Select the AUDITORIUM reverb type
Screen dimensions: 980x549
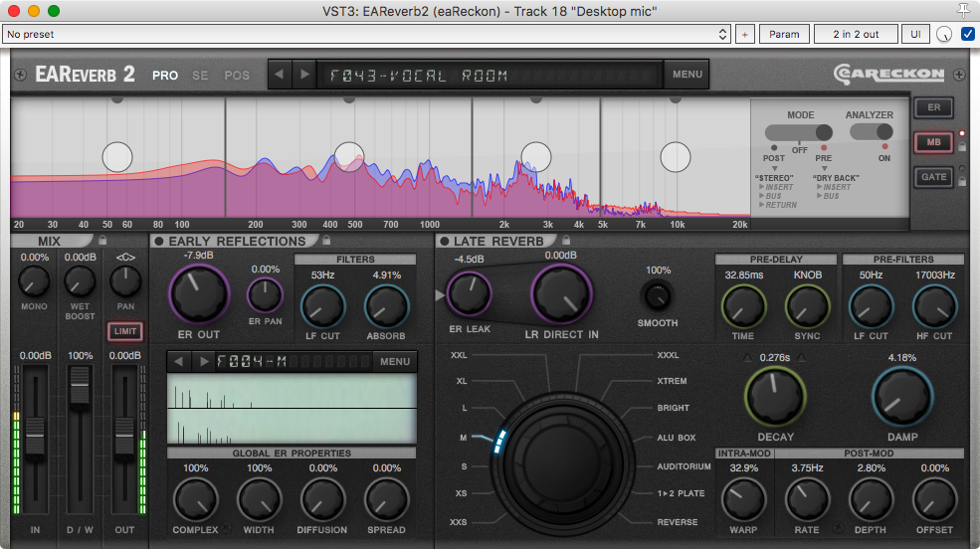pyautogui.click(x=684, y=466)
